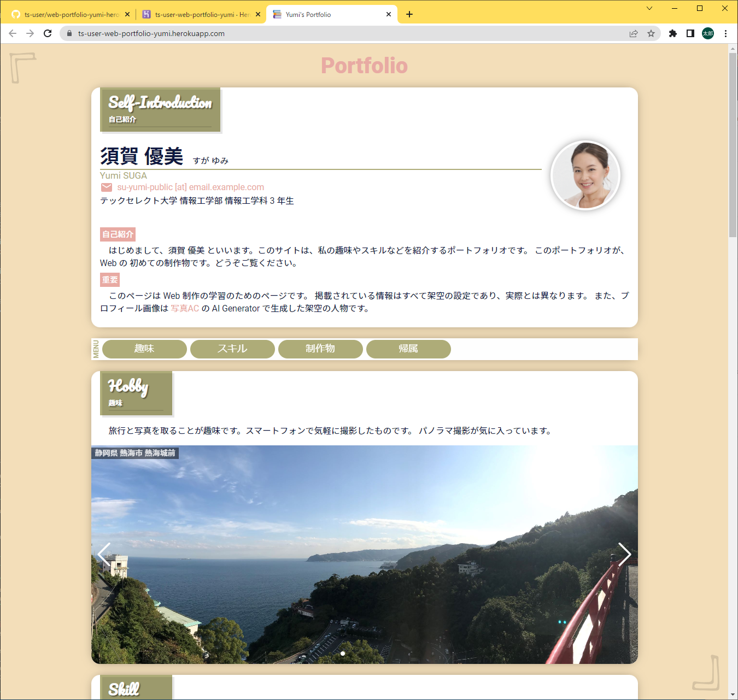The height and width of the screenshot is (700, 738).
Task: Click the scrollbar down arrow
Action: pyautogui.click(x=733, y=695)
